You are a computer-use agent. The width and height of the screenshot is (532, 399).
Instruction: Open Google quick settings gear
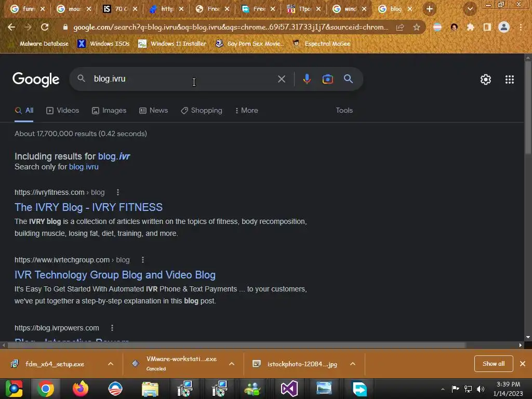coord(486,79)
